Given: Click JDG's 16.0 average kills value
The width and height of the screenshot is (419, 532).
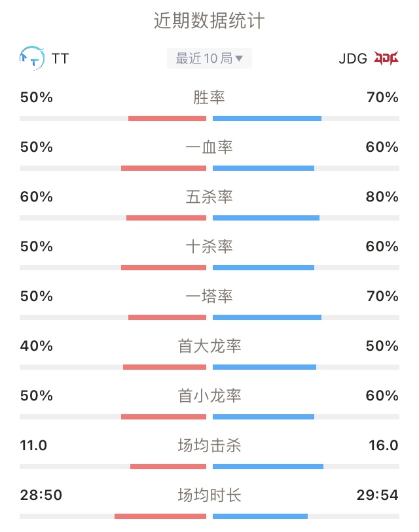Looking at the screenshot, I should click(384, 445).
